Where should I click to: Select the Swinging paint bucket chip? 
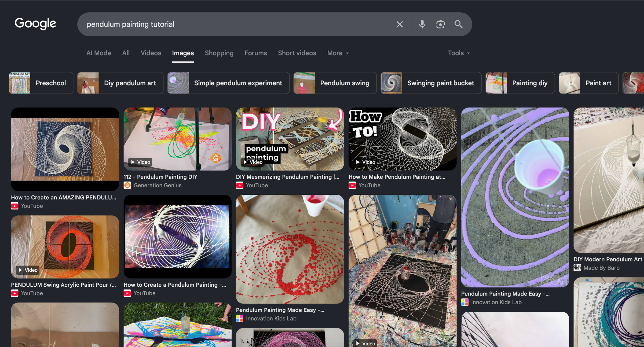click(431, 83)
